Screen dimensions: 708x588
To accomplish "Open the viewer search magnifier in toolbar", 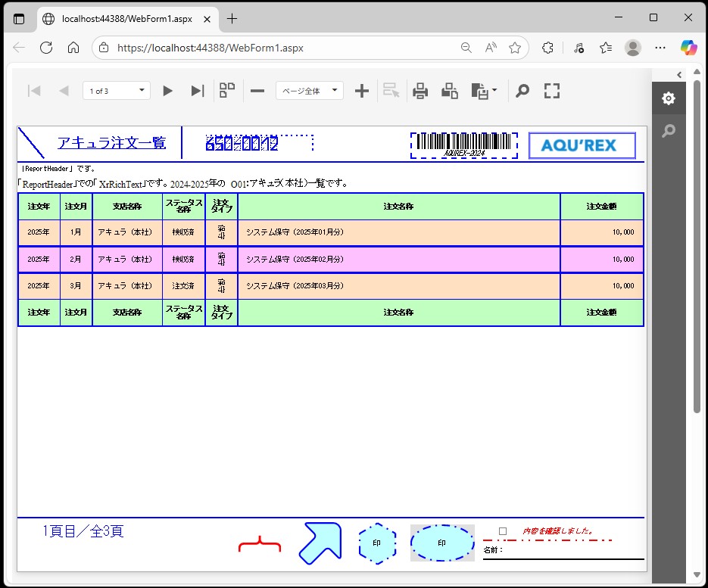I will click(522, 91).
